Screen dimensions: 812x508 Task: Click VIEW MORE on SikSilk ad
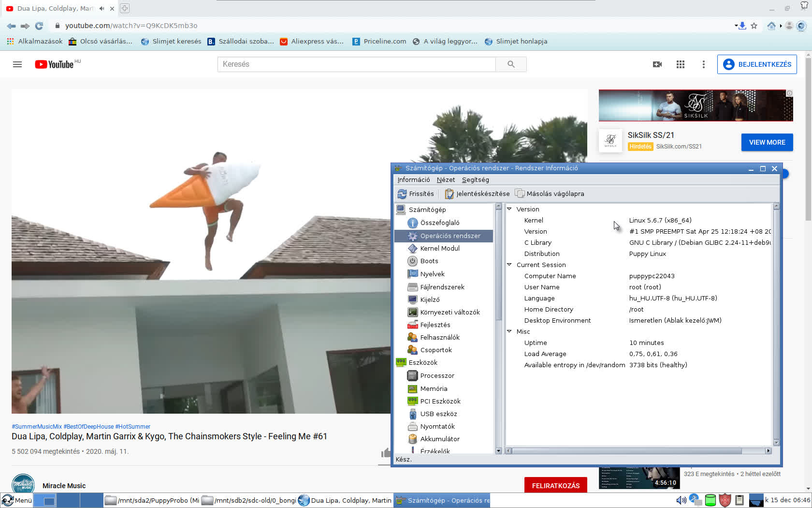(x=767, y=142)
